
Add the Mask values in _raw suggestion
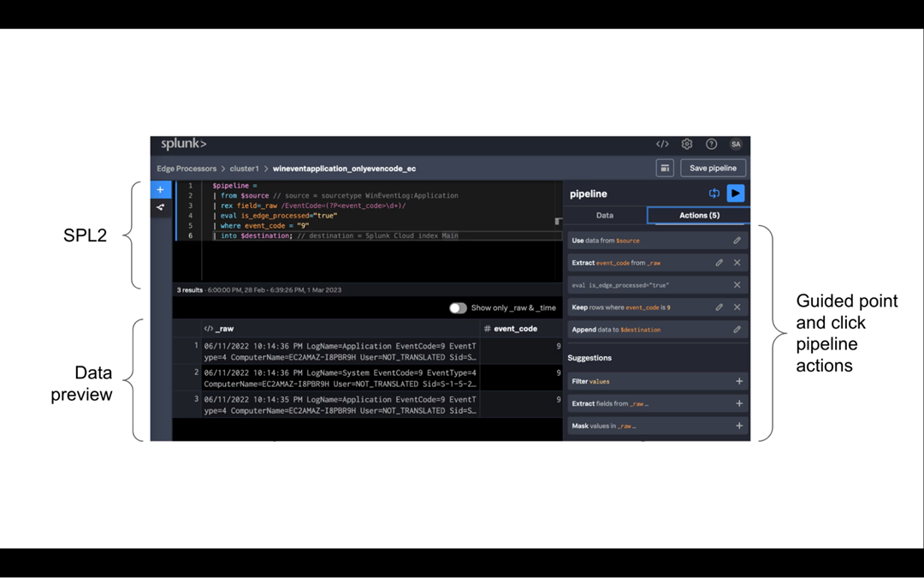click(x=739, y=426)
